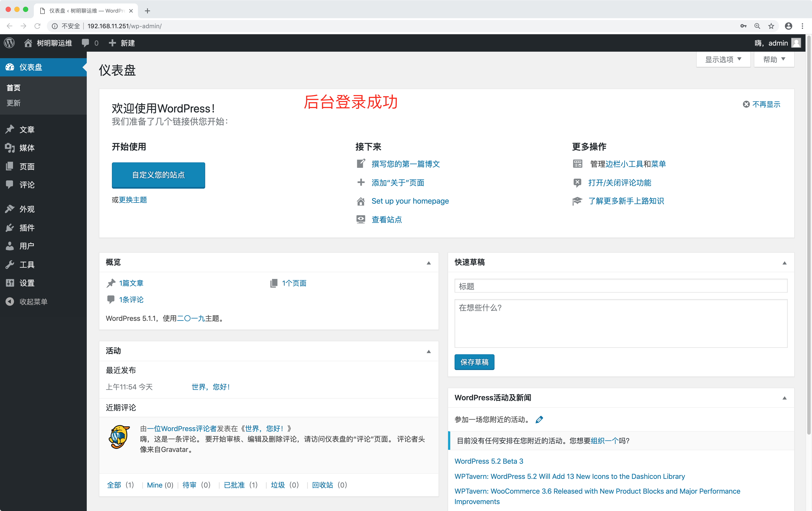Open the 用户 (Users) icon
812x511 pixels.
coord(10,246)
